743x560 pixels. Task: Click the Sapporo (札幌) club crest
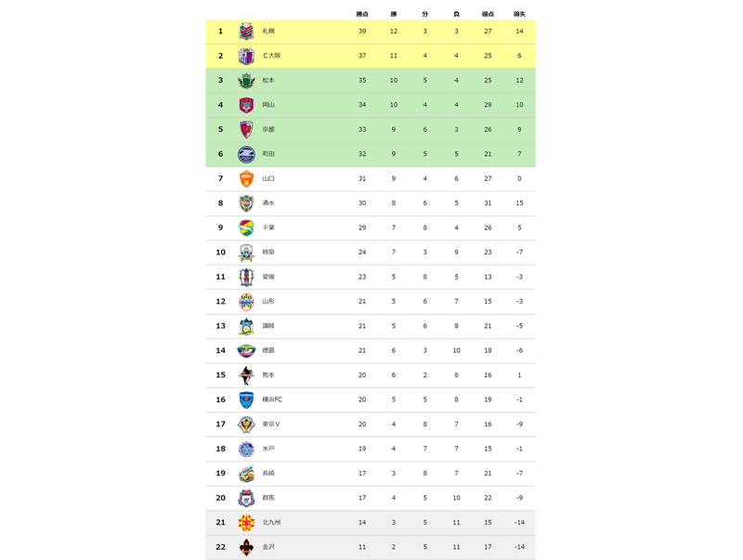pyautogui.click(x=246, y=32)
